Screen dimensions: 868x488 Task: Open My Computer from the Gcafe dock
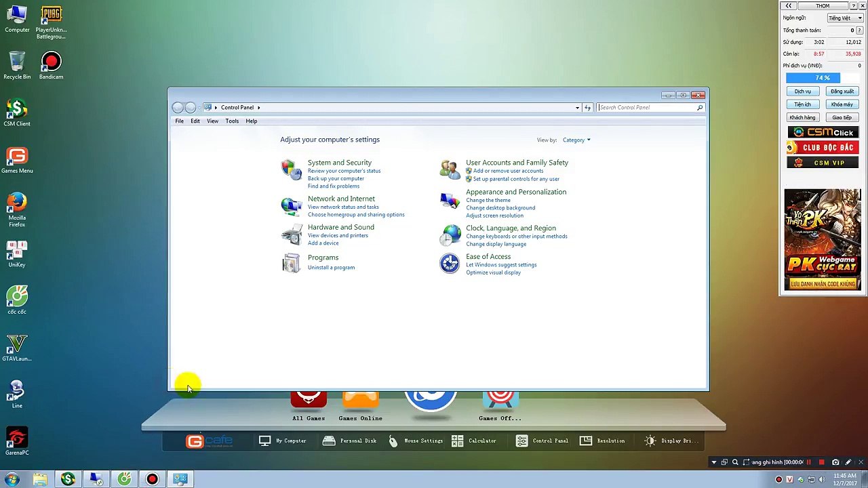[x=282, y=441]
